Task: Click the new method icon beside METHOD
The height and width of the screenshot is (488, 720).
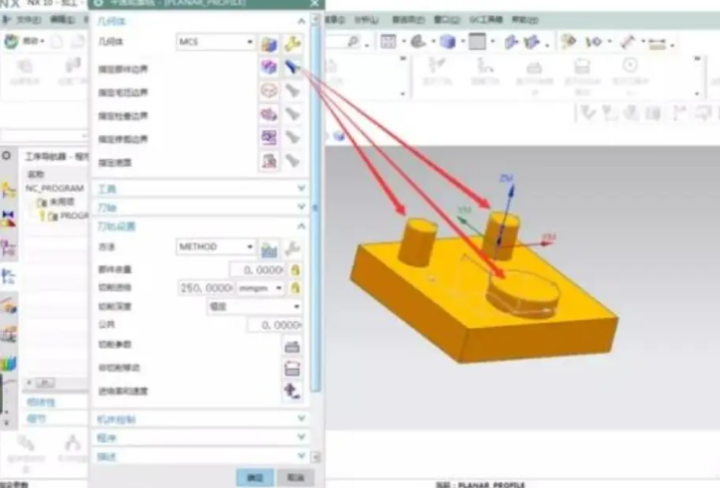Action: click(269, 249)
